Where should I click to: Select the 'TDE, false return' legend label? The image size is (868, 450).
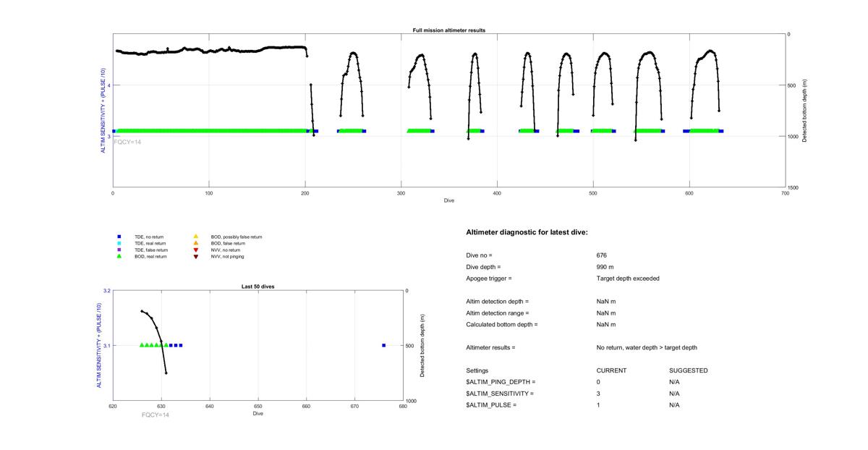tap(151, 250)
